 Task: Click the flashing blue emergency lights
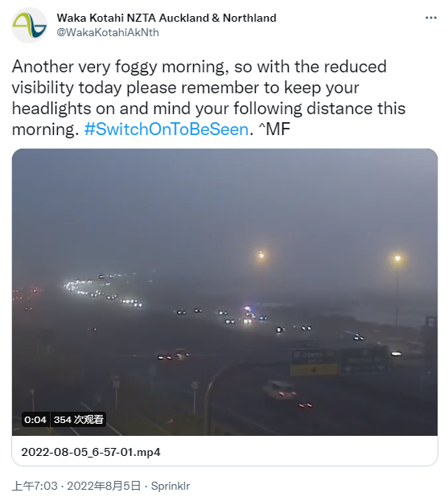coord(248,309)
